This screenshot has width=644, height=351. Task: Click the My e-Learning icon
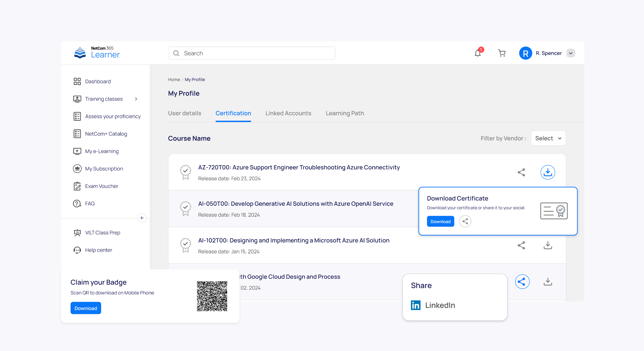(x=77, y=151)
